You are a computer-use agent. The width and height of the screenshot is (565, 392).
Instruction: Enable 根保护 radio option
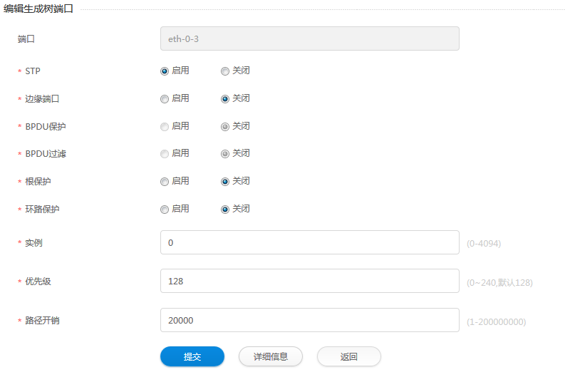165,182
